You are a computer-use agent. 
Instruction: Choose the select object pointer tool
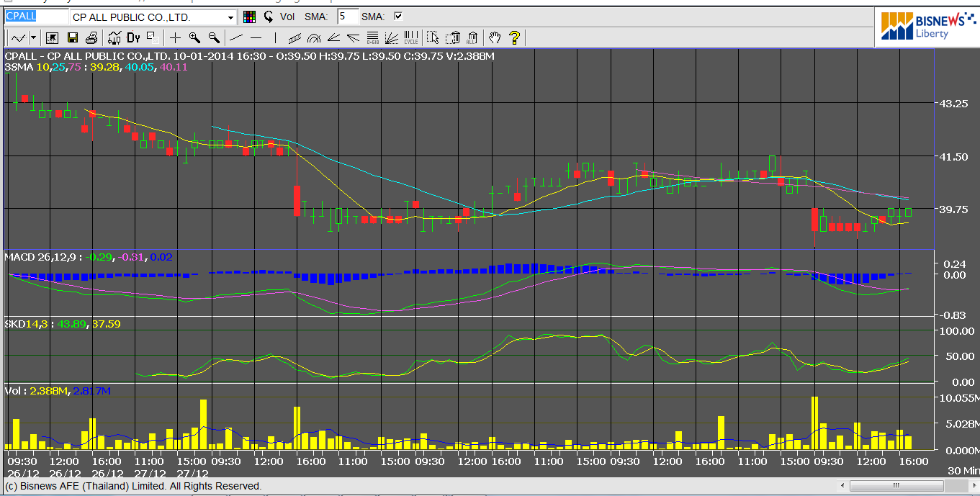click(x=433, y=37)
